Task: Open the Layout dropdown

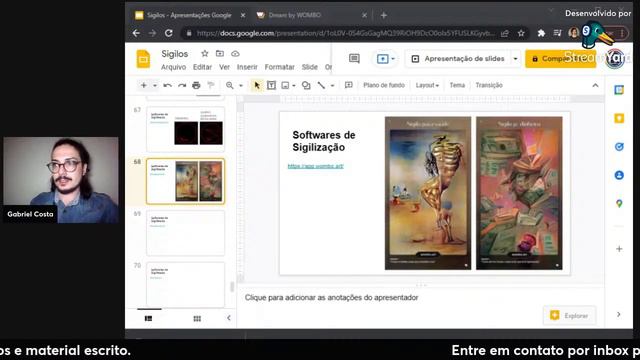Action: 427,85
